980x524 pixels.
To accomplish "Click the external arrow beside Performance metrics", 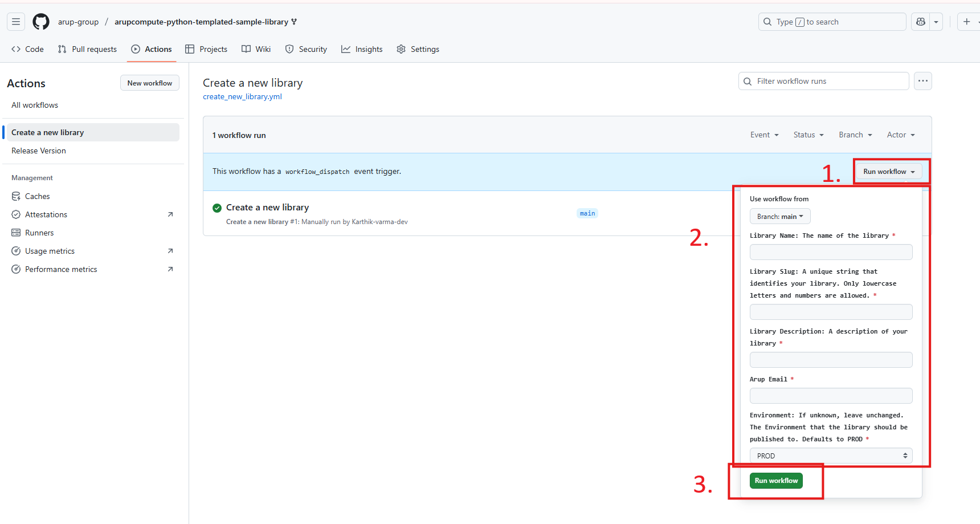I will coord(170,269).
